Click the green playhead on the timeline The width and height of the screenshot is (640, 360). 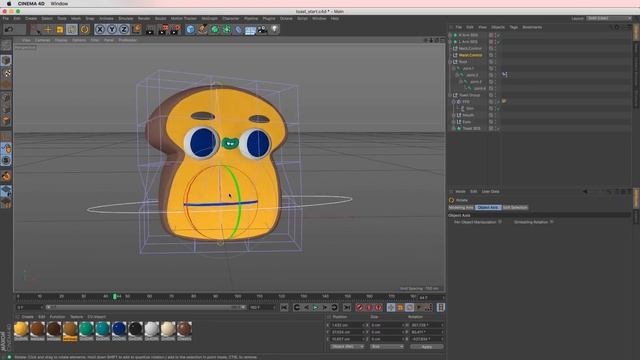115,296
